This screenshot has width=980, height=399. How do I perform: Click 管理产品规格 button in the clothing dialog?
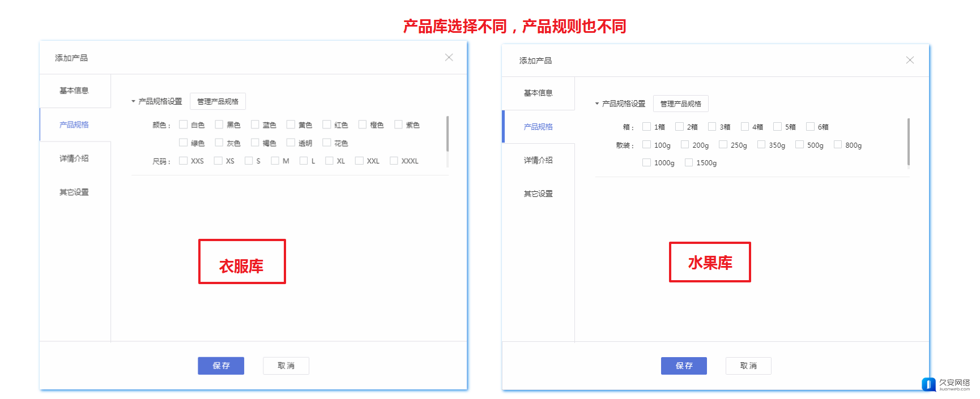(x=218, y=101)
